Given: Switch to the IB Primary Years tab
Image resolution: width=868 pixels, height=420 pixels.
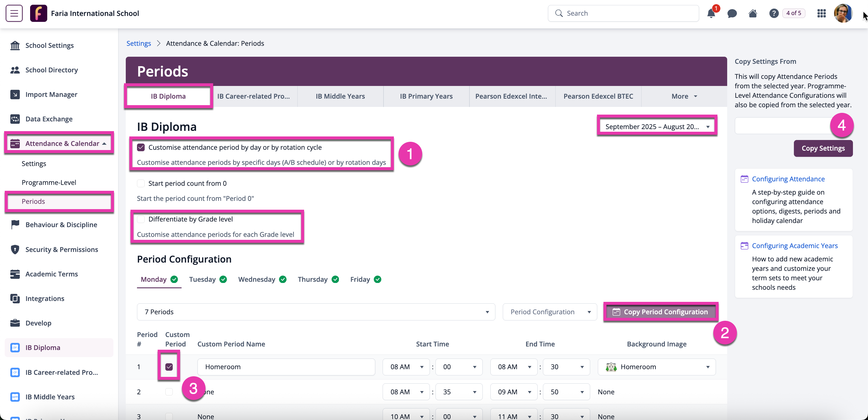Looking at the screenshot, I should click(x=426, y=96).
